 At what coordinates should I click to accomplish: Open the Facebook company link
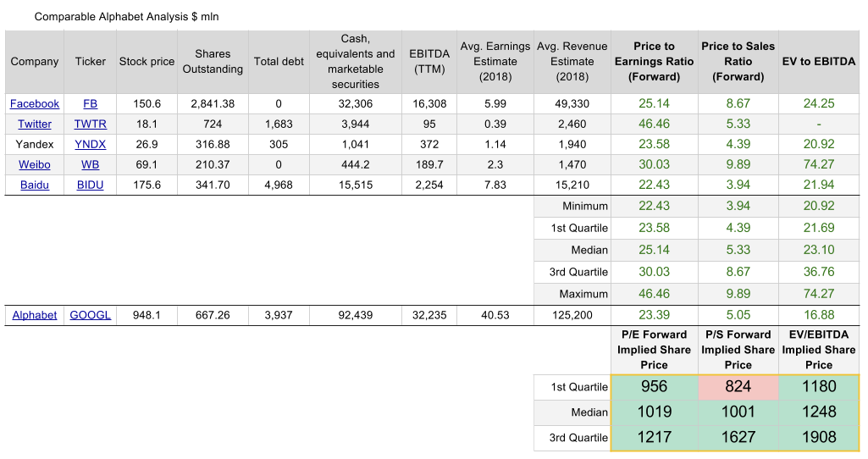tap(35, 103)
